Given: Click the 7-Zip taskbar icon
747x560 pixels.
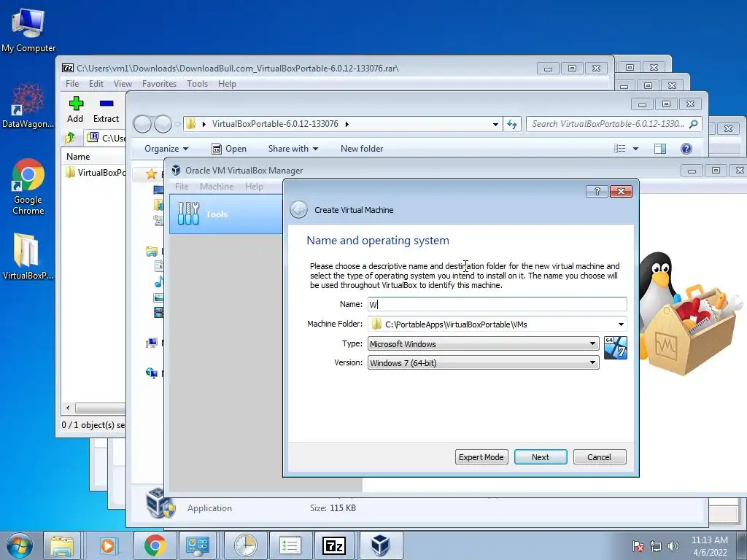Looking at the screenshot, I should coord(334,545).
